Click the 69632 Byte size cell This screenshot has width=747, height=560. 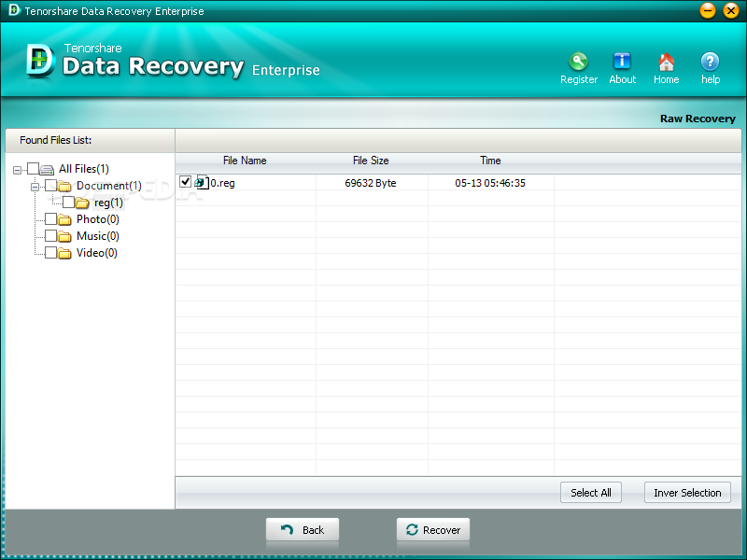pos(371,183)
